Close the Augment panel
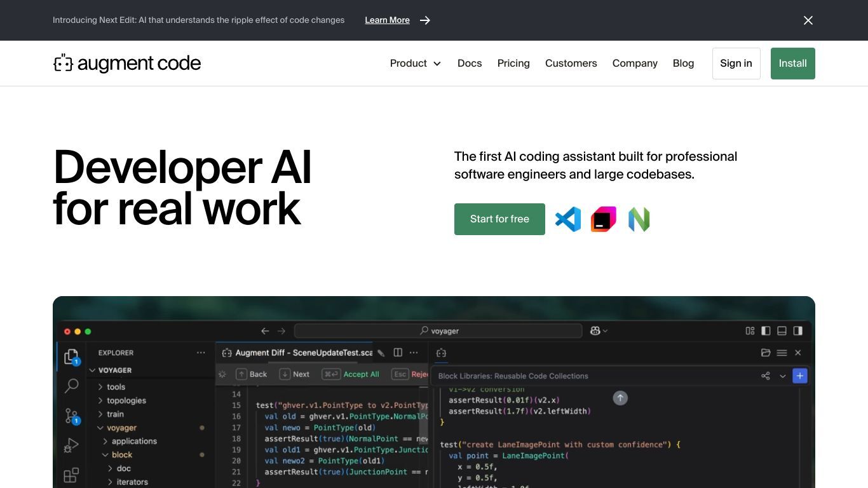Screen dimensions: 868x488 coord(798,353)
